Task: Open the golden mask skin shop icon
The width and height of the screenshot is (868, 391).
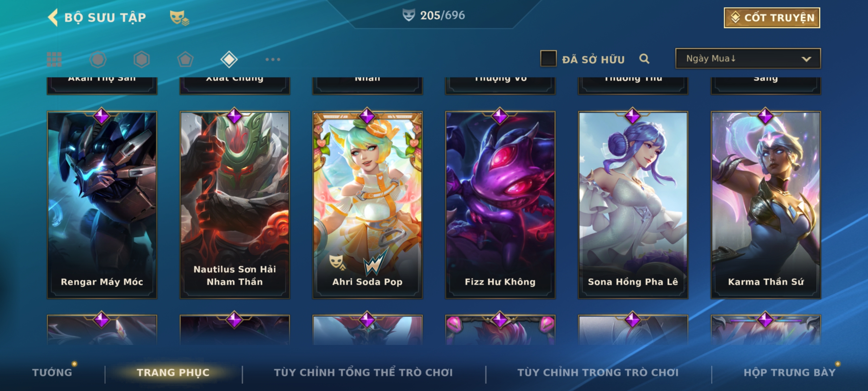Action: coord(179,17)
